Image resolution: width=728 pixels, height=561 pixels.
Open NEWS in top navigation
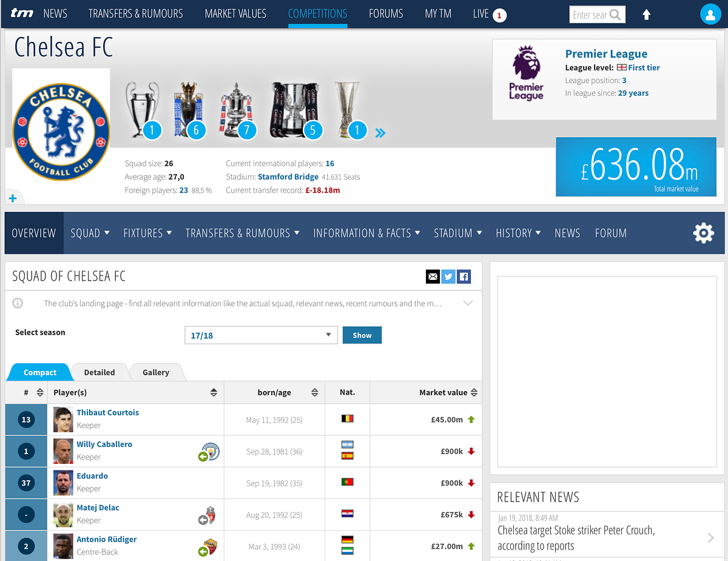[55, 13]
